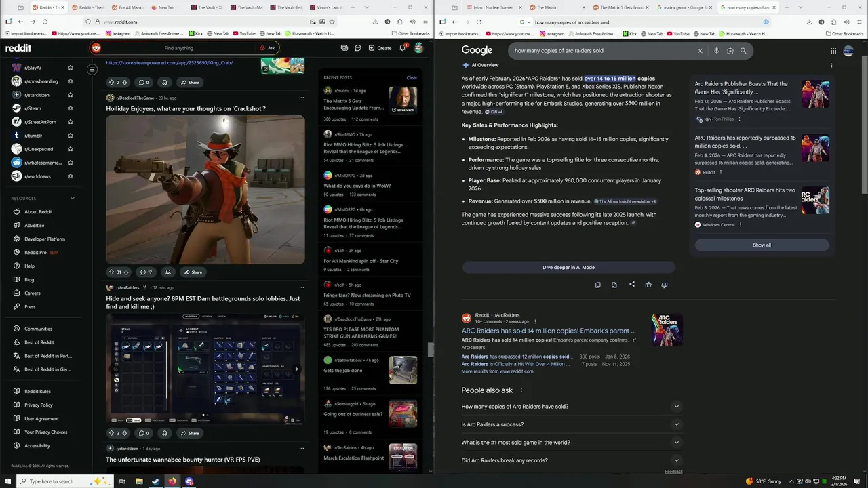The width and height of the screenshot is (868, 488).
Task: Click thumbs up on the AI Overview
Action: [648, 285]
